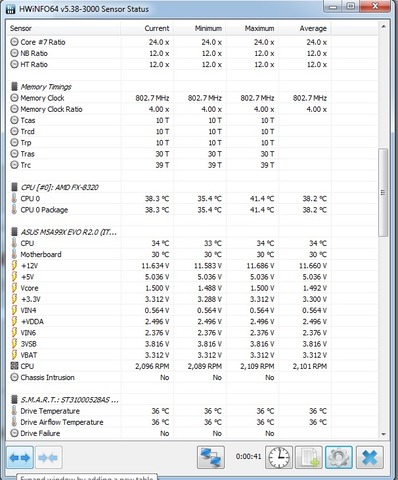Close sensor window with blue X button
The height and width of the screenshot is (480, 398).
coord(369,457)
